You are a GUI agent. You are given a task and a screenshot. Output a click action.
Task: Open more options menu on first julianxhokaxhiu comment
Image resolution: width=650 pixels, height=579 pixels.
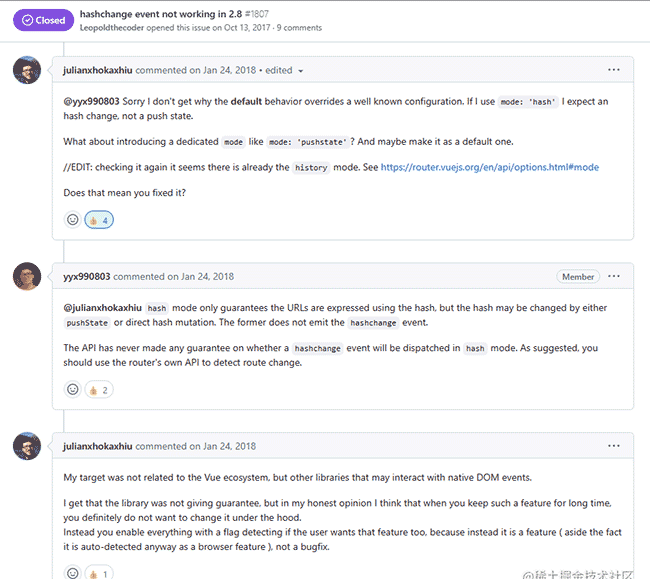coord(614,70)
